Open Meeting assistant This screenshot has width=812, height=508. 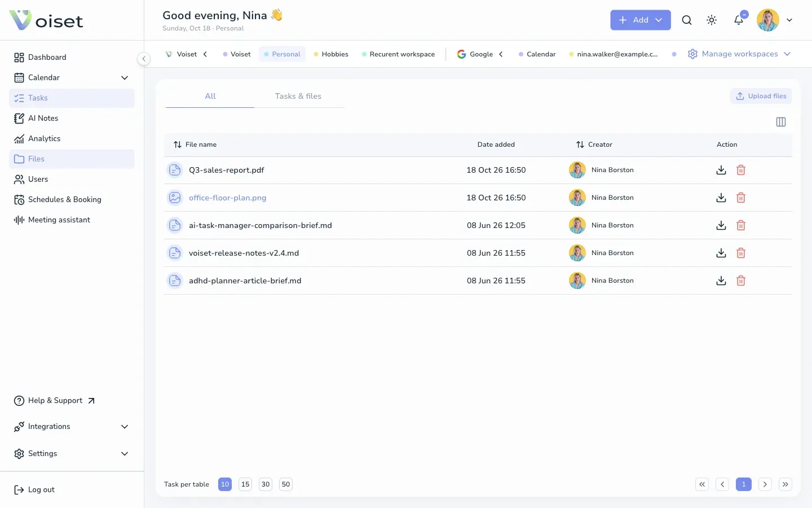(x=72, y=220)
